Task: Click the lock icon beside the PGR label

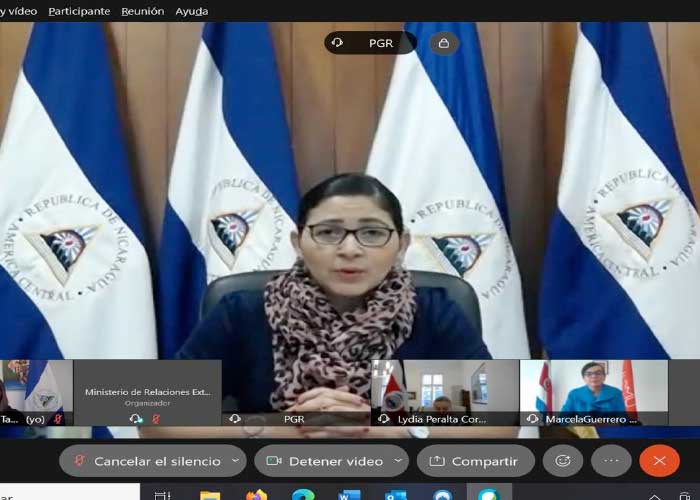Action: click(444, 43)
